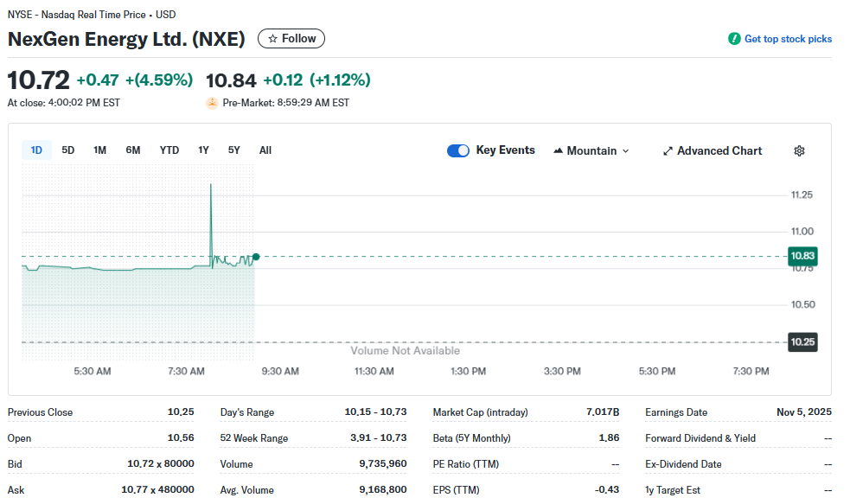850x504 pixels.
Task: Show the 6M chart range
Action: pos(133,150)
